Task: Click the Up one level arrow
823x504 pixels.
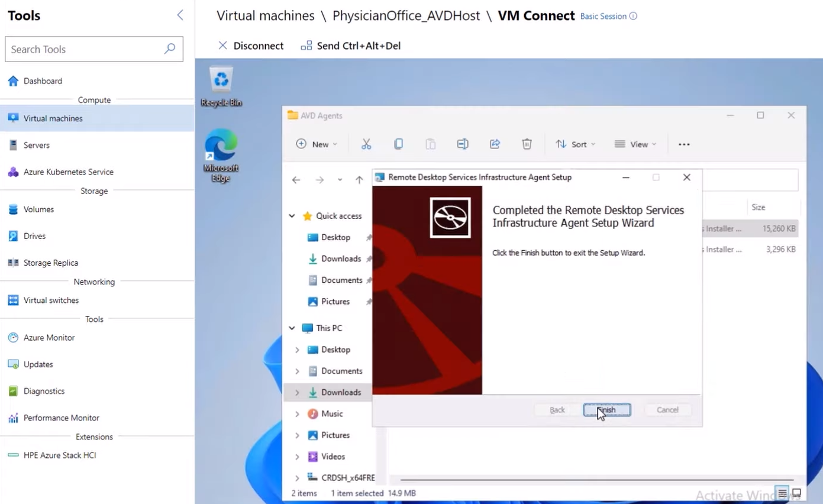Action: tap(359, 180)
